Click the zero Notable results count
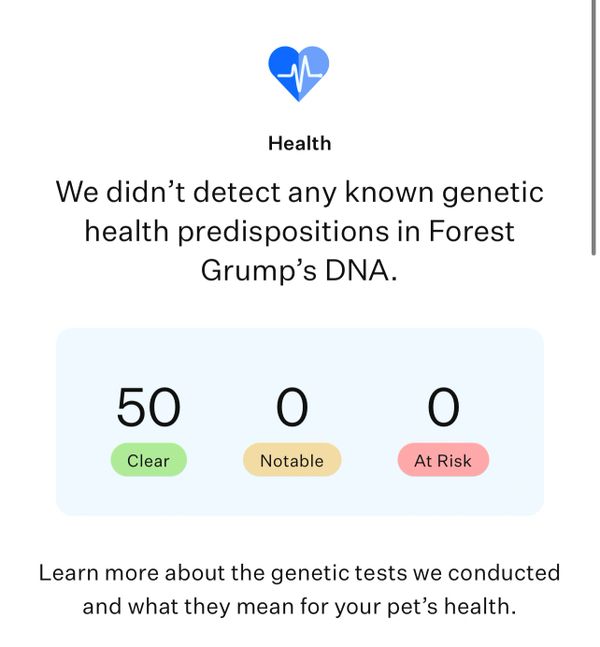600x647 pixels. click(292, 407)
